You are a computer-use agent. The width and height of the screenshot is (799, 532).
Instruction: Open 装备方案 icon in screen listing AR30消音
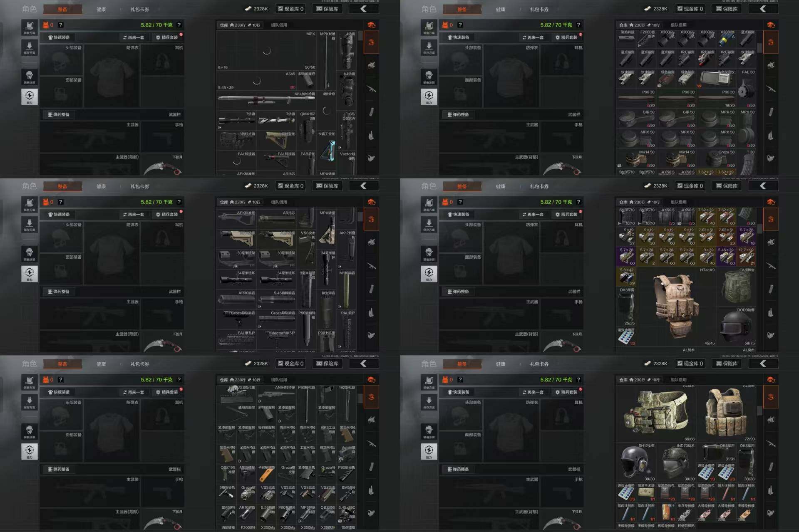(x=30, y=204)
